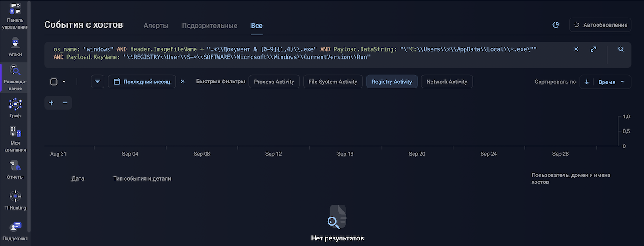The image size is (644, 246).
Task: Open the Атаки sidebar section
Action: pos(15,47)
